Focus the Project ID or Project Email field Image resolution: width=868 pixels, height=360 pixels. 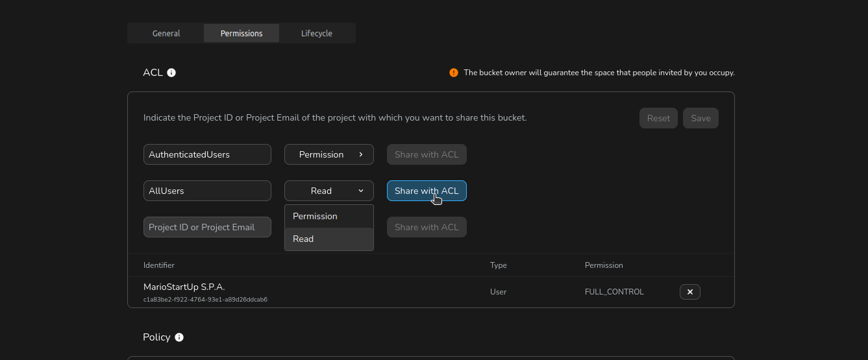[x=207, y=227]
